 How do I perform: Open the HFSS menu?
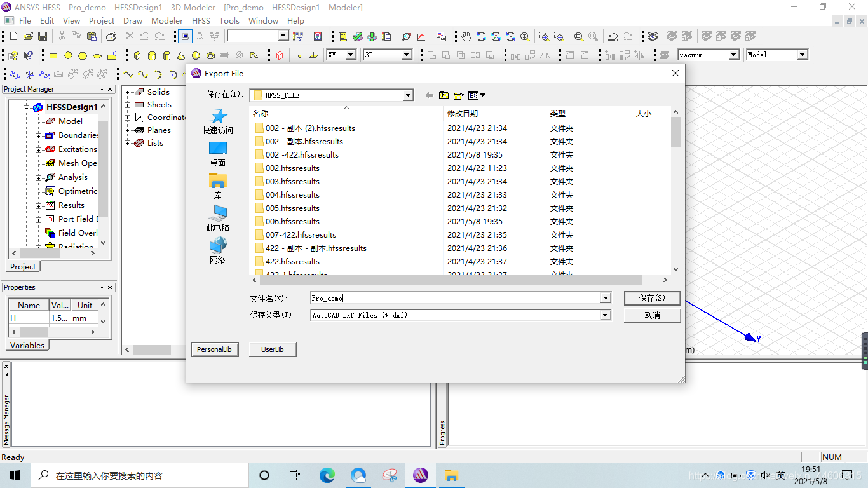pos(201,20)
